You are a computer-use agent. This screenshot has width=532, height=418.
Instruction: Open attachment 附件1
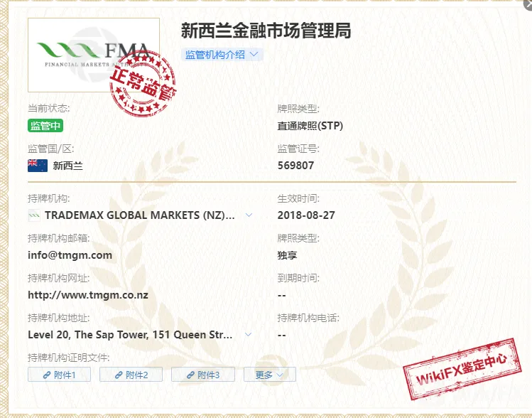pos(60,375)
